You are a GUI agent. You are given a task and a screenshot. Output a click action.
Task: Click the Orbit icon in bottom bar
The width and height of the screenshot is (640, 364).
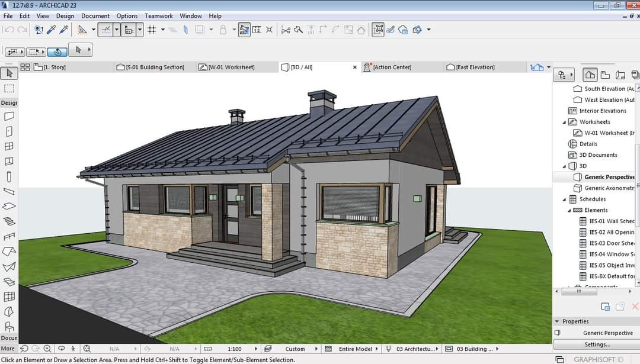tap(60, 349)
